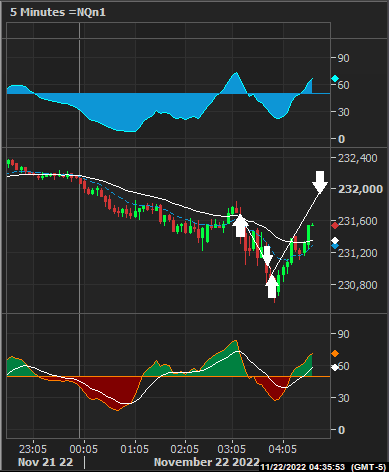Click the timestamp '11/22/2022 04:35:53'
The width and height of the screenshot is (389, 472).
[302, 467]
